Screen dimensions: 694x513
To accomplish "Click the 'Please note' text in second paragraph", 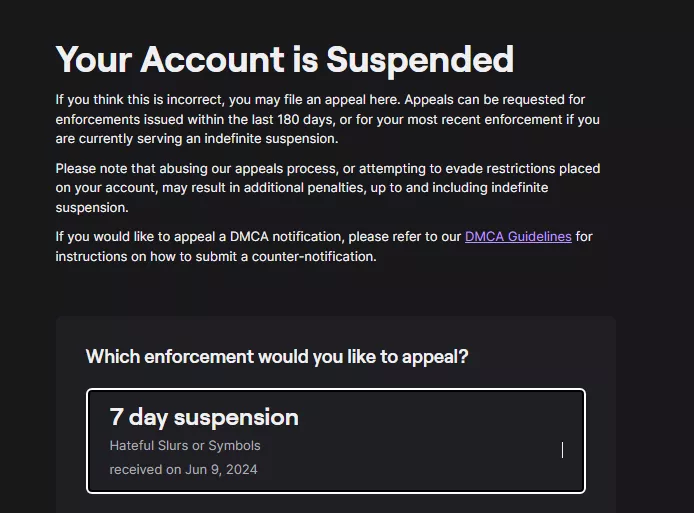I will click(91, 169).
